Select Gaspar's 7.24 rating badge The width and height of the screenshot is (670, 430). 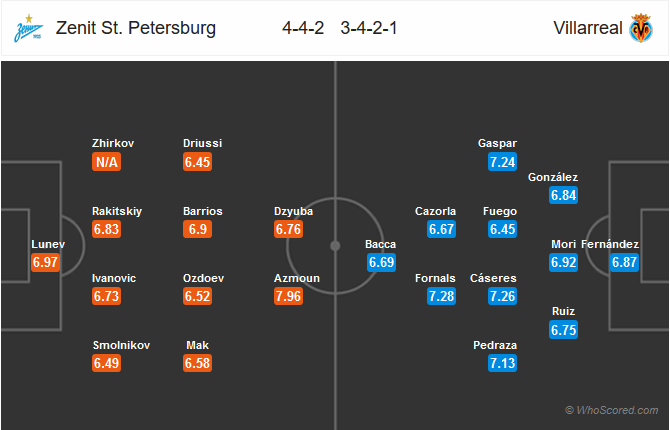coord(502,162)
